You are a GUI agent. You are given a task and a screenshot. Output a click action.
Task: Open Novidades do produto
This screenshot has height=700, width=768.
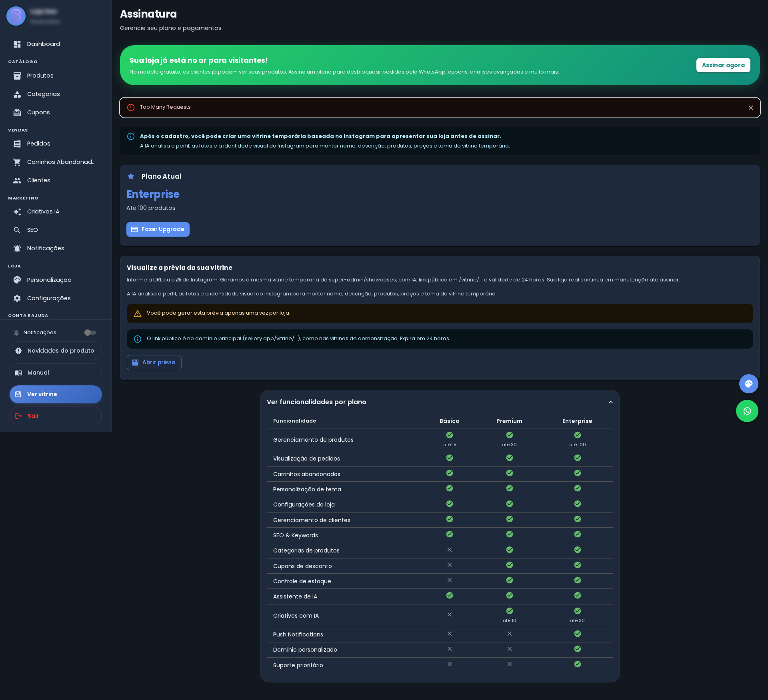pyautogui.click(x=56, y=351)
